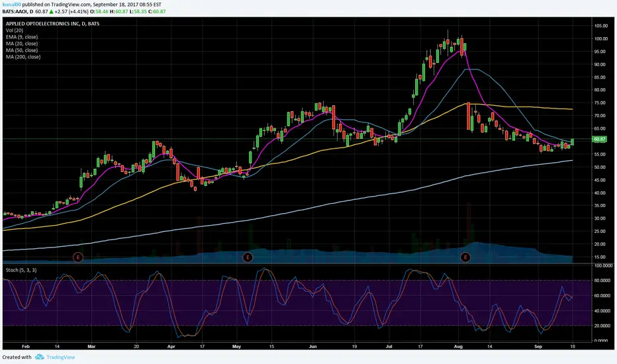Click the last green candlestick at right edge

[572, 142]
